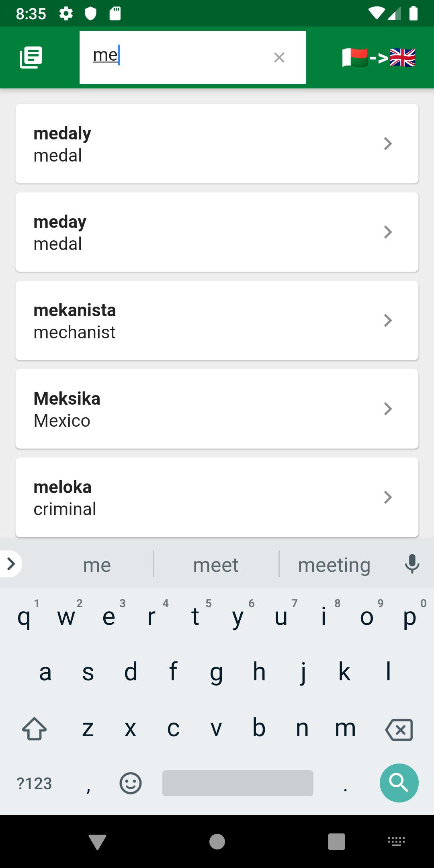
Task: Switch translation direction using the flags
Action: click(x=379, y=58)
